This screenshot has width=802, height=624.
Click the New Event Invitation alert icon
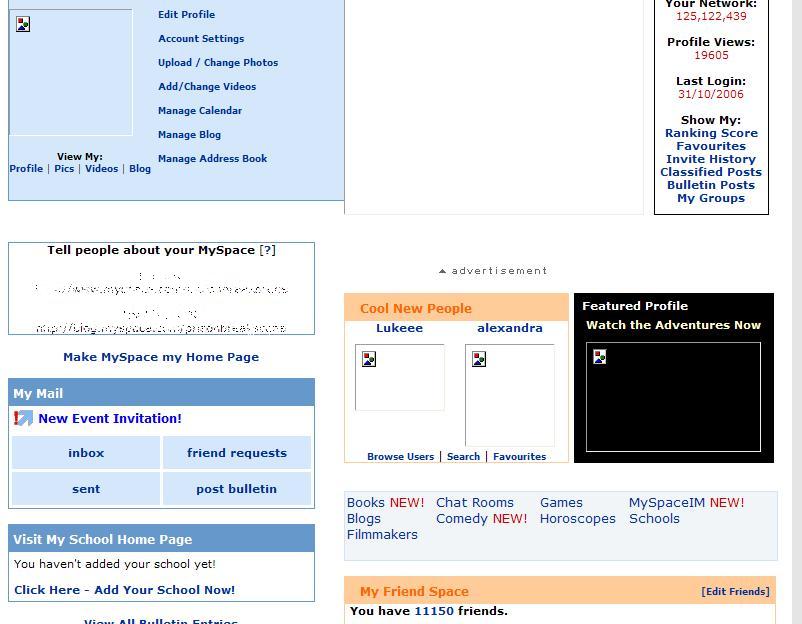point(23,418)
